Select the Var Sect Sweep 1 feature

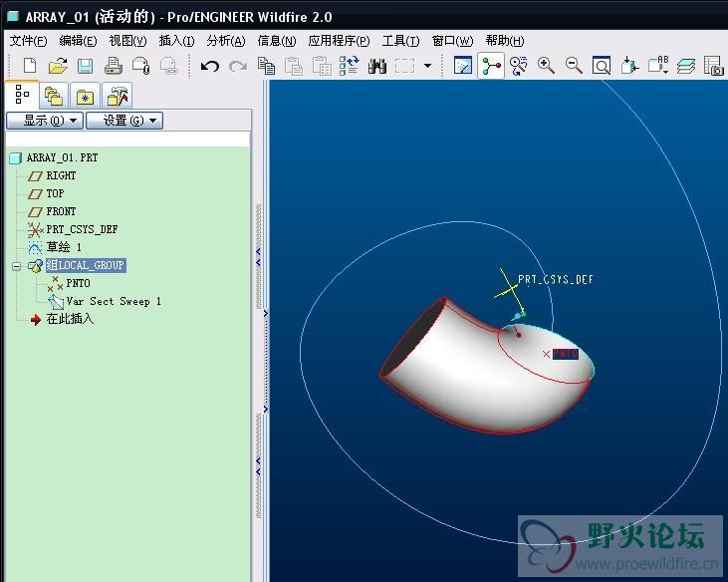point(114,301)
